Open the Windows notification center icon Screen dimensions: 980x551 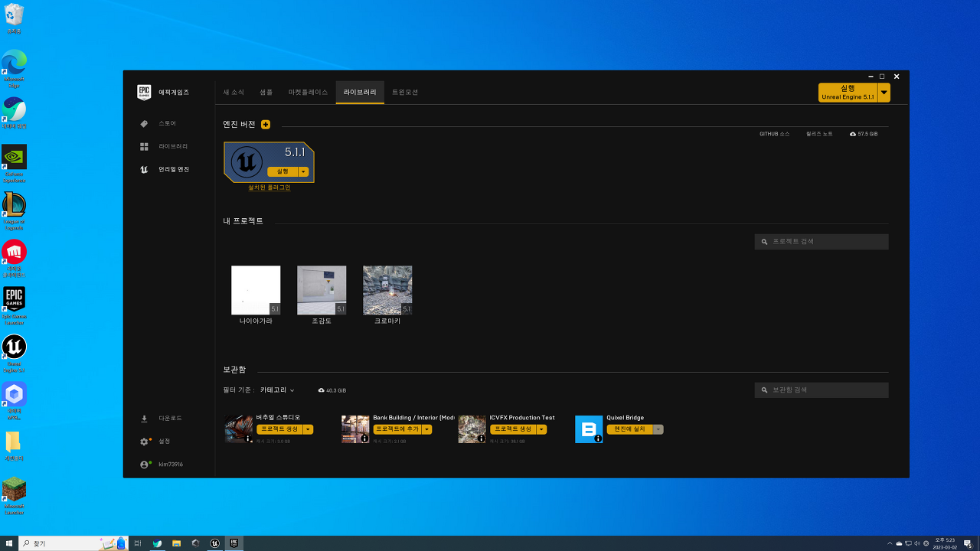pyautogui.click(x=968, y=543)
